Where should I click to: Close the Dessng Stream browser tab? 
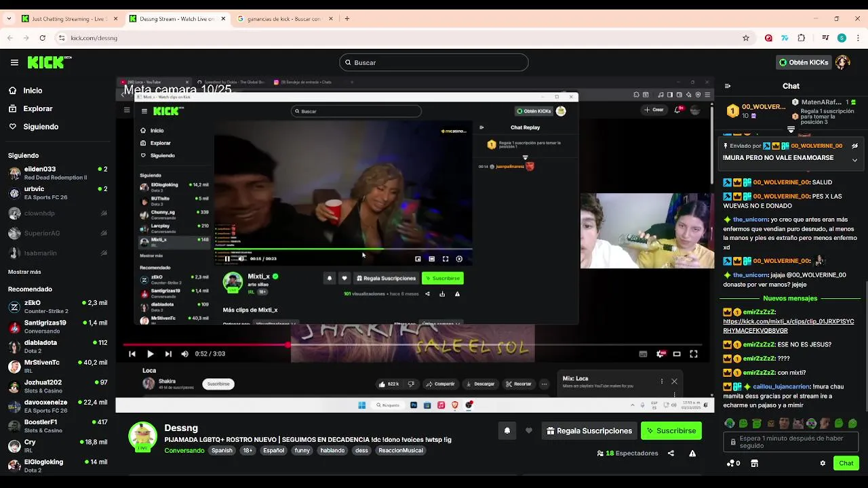[223, 18]
